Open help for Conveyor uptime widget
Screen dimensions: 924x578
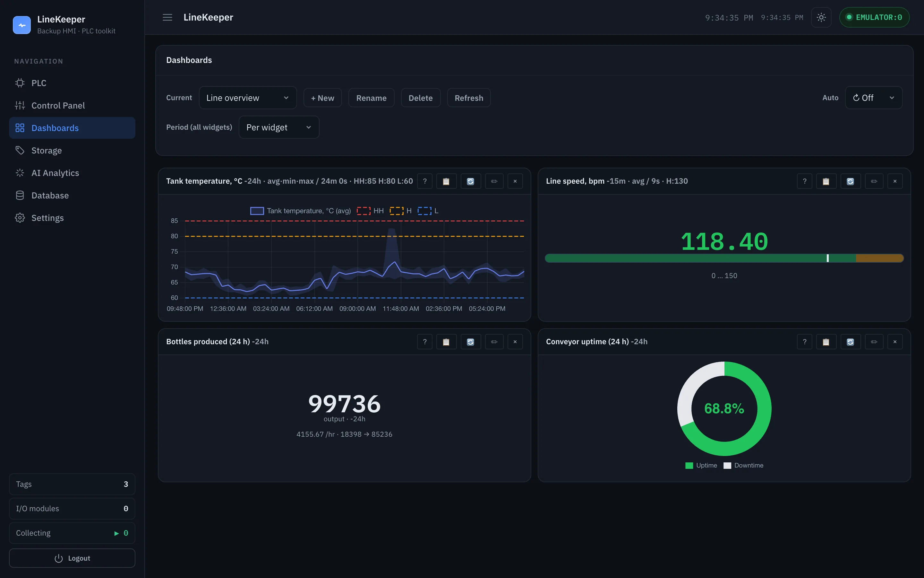(x=805, y=342)
